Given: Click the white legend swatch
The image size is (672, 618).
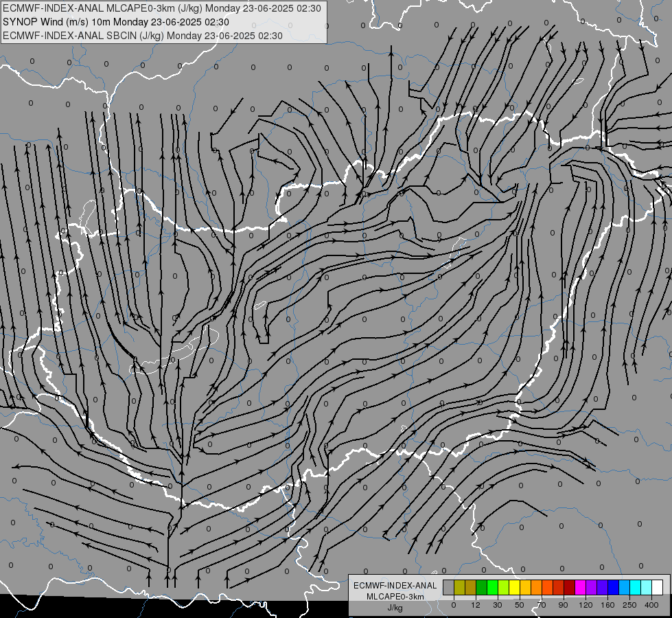Looking at the screenshot, I should pyautogui.click(x=658, y=587).
